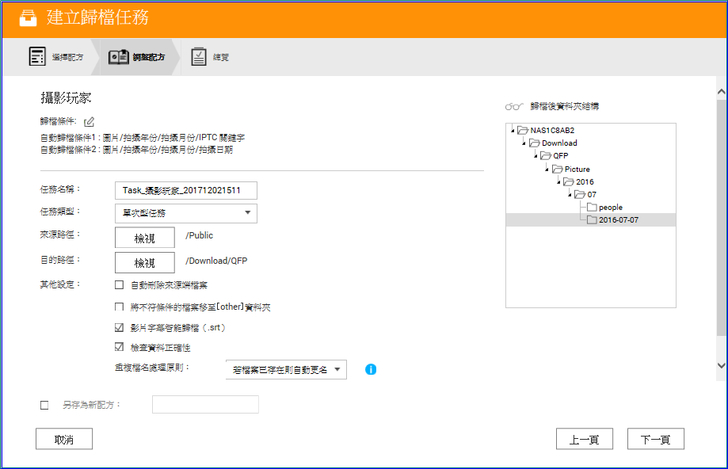The image size is (728, 469).
Task: Click the NAS1C8AB2 folder icon
Action: [523, 130]
